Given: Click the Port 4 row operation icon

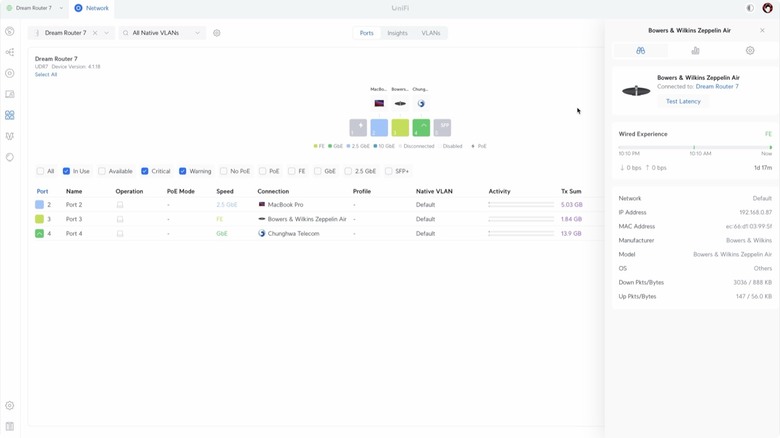Looking at the screenshot, I should (x=120, y=233).
